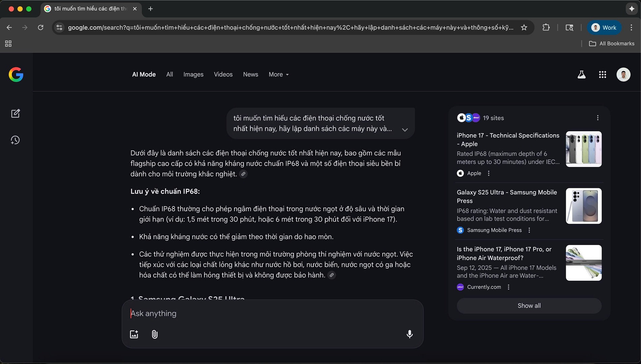
Task: Click the Show all sources button
Action: tap(529, 306)
